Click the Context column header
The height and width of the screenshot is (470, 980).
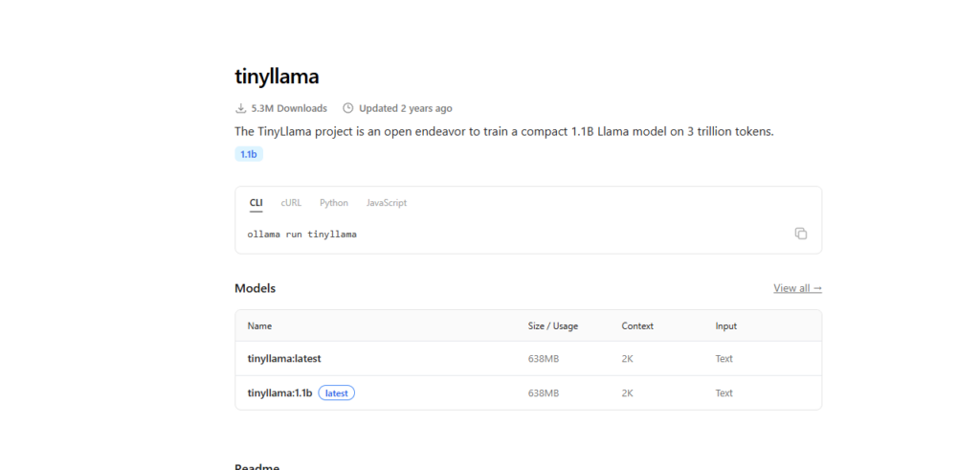tap(637, 326)
